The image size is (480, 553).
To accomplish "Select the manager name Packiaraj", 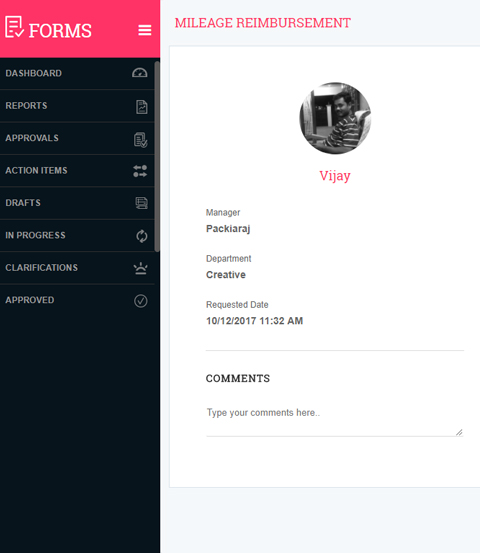I will pos(228,229).
